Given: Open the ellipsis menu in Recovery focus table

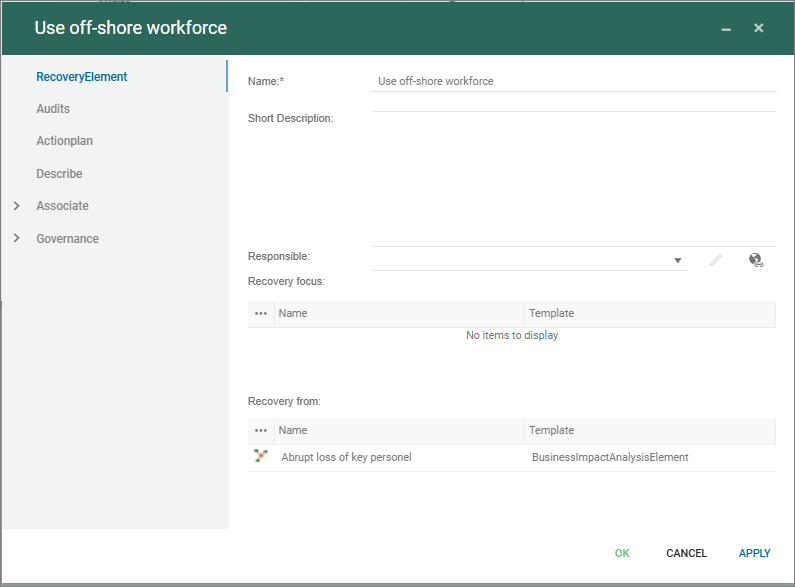Looking at the screenshot, I should tap(261, 314).
